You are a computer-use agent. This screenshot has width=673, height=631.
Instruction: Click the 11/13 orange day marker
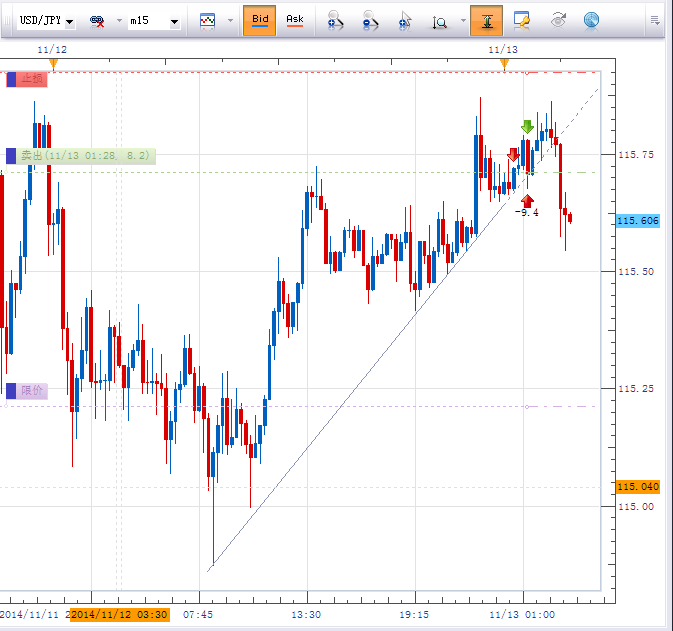tap(505, 64)
